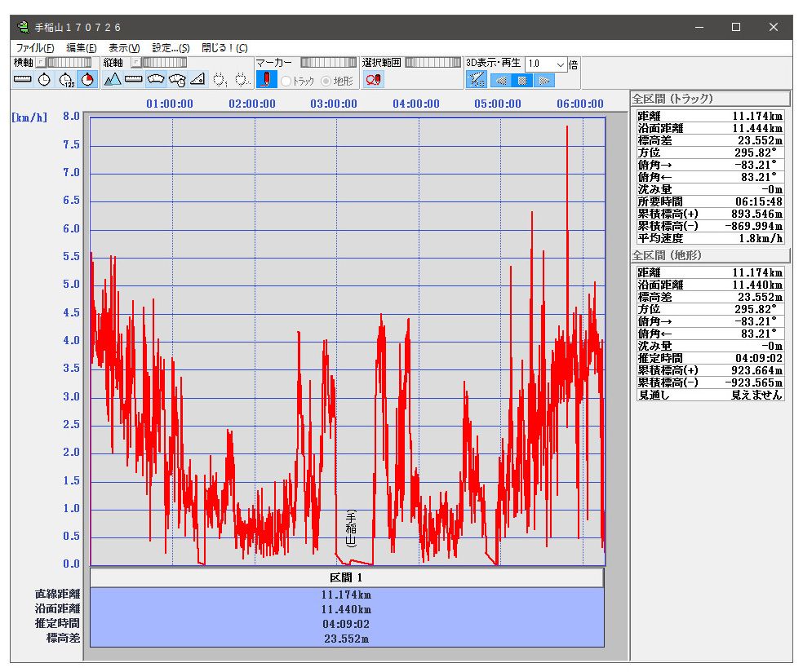Click 閉じる！(C) to close the graph
The height and width of the screenshot is (672, 803).
pos(224,48)
